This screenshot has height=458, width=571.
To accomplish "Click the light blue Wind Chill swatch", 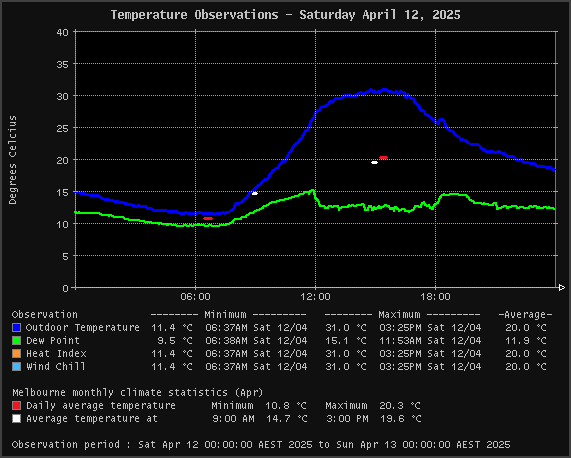I will (x=16, y=367).
